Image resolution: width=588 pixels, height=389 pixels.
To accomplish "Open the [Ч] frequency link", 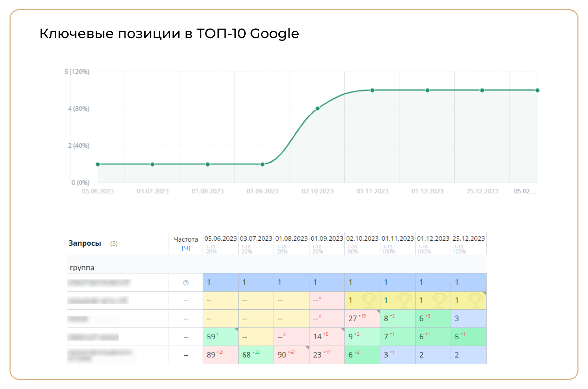I will point(186,248).
